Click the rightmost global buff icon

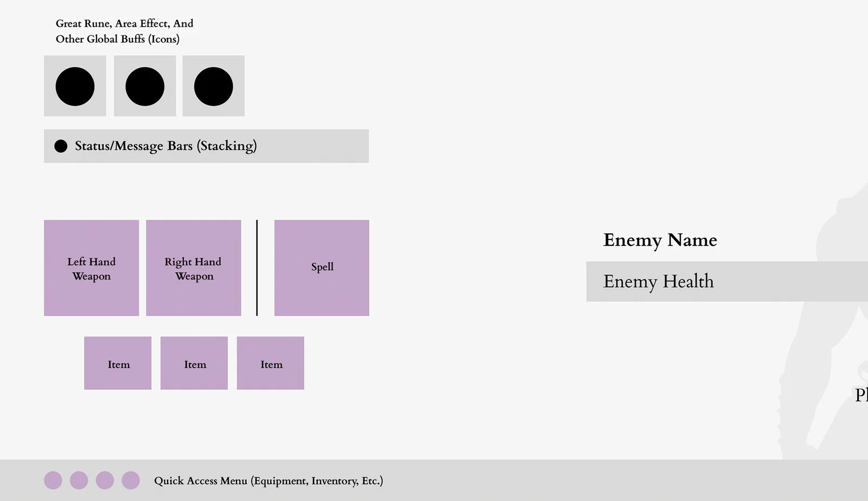[x=213, y=86]
